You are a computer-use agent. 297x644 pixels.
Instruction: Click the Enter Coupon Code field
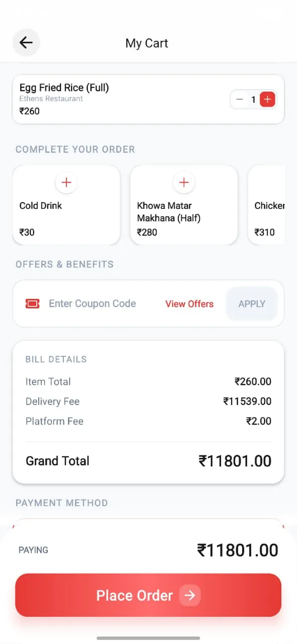tap(92, 303)
